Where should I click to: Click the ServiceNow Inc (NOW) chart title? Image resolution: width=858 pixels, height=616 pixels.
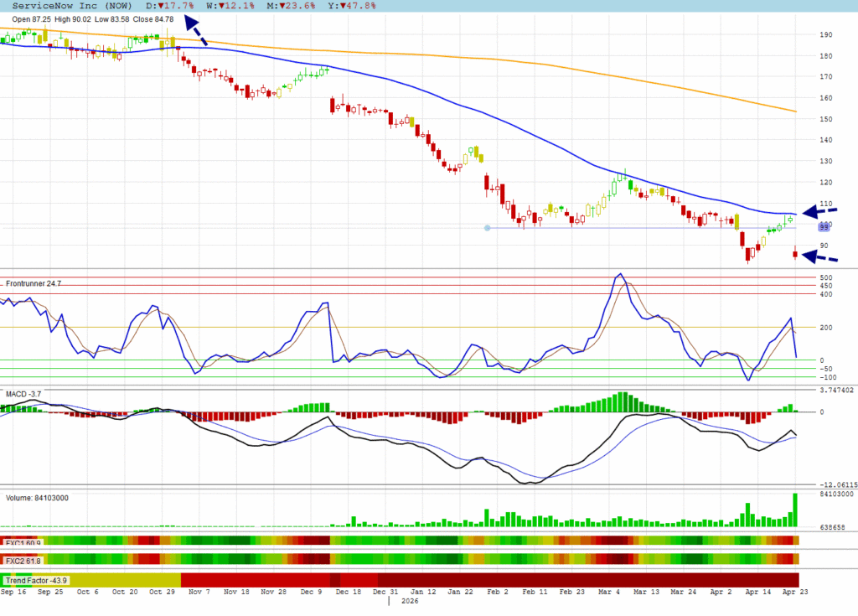pyautogui.click(x=68, y=5)
